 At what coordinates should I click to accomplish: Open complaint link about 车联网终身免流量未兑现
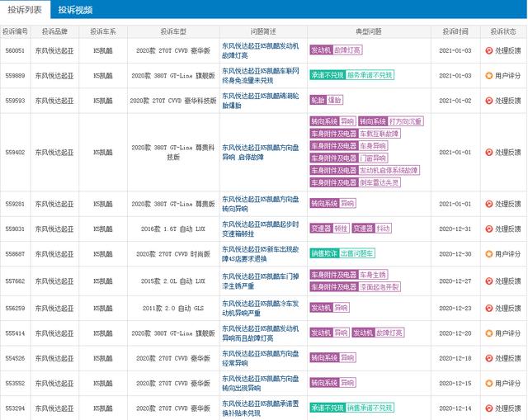[x=261, y=75]
